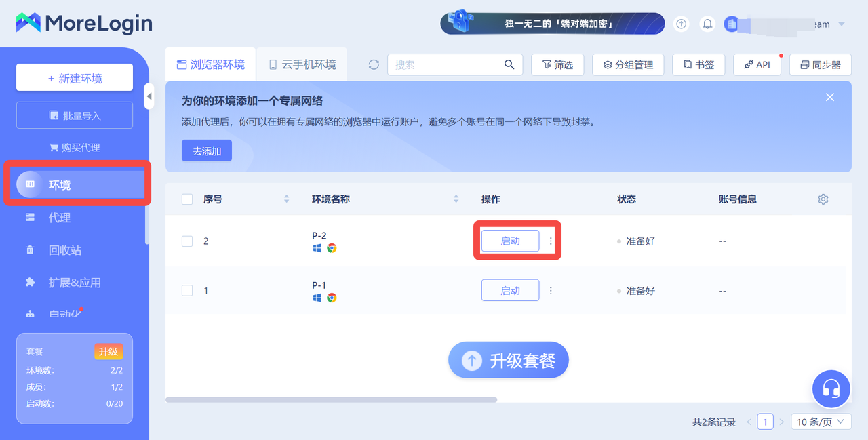This screenshot has width=868, height=440.
Task: Check the box for environment P-1
Action: [187, 291]
